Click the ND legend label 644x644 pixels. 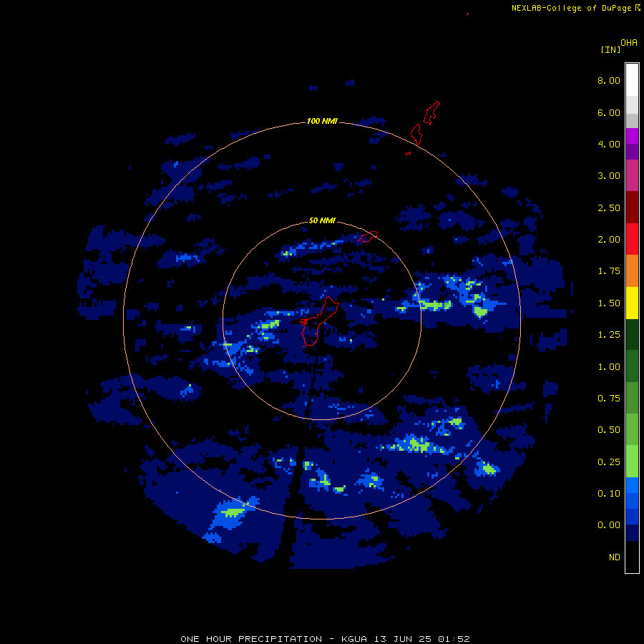615,557
